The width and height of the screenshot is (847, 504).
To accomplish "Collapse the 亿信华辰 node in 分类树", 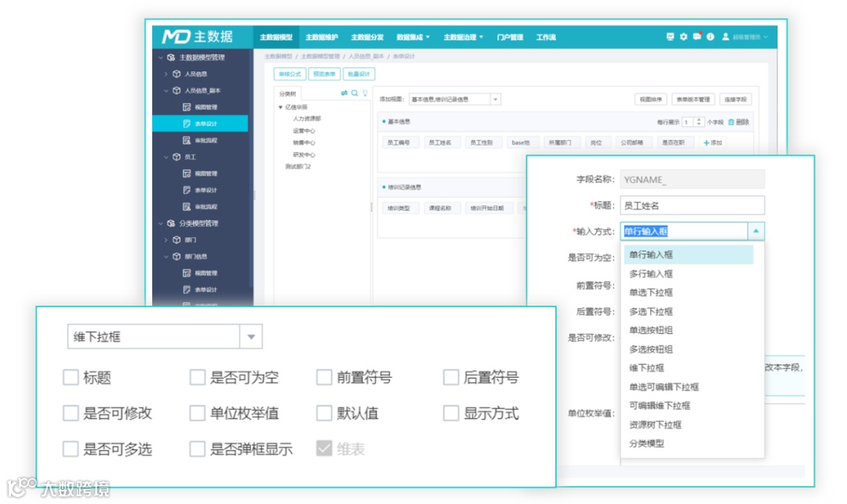I will 280,107.
